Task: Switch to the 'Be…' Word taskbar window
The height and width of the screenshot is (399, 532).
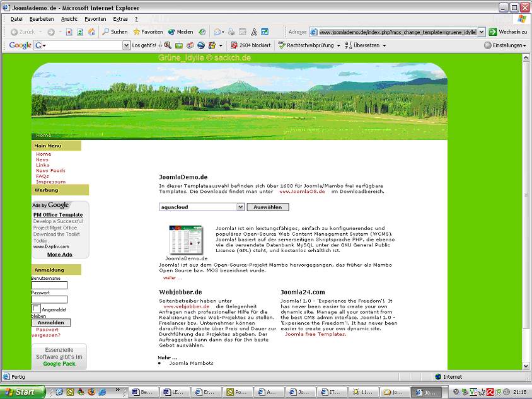Action: tap(145, 392)
